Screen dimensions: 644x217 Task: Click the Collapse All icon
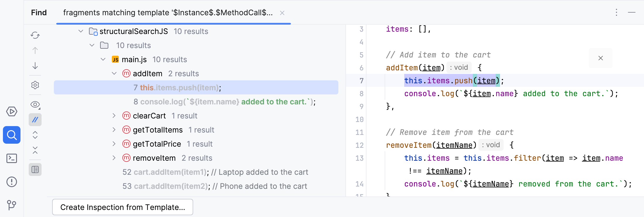coord(35,150)
